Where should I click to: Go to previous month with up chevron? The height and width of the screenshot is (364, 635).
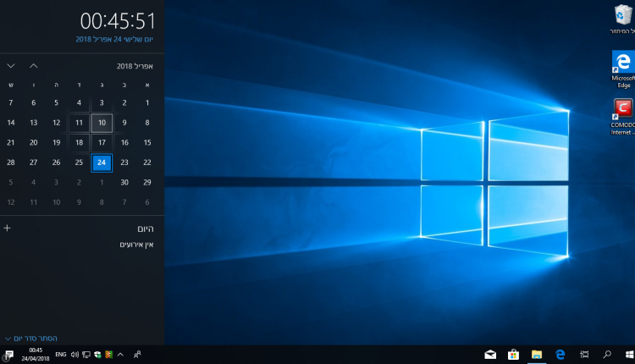[34, 65]
